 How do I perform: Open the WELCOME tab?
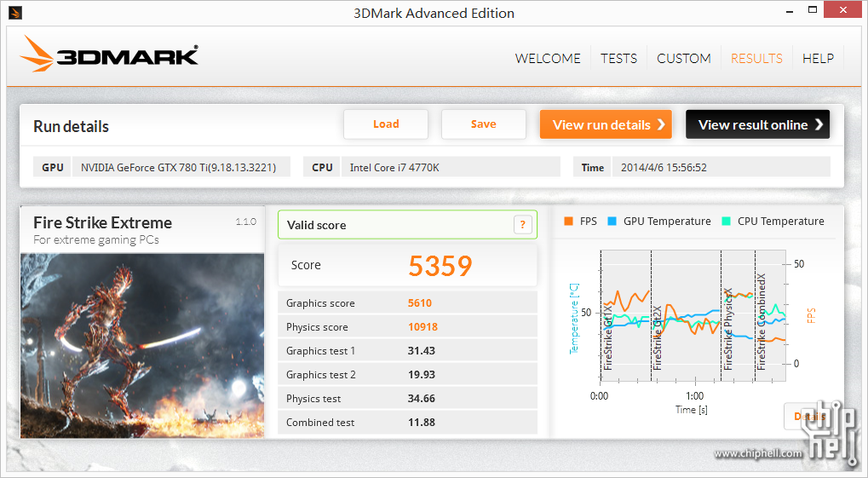point(548,58)
